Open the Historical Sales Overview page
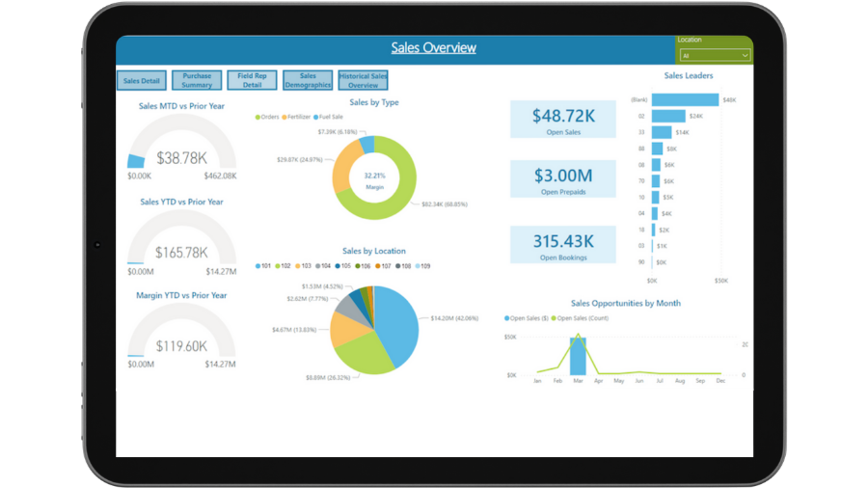The image size is (868, 488). pos(364,81)
